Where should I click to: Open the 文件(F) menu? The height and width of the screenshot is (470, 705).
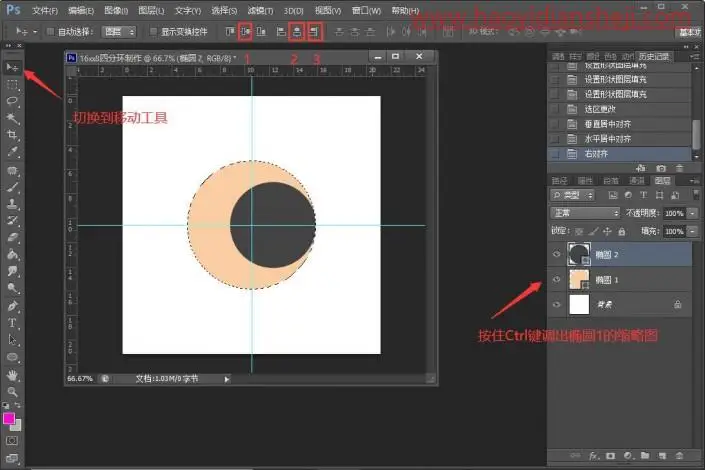[45, 10]
